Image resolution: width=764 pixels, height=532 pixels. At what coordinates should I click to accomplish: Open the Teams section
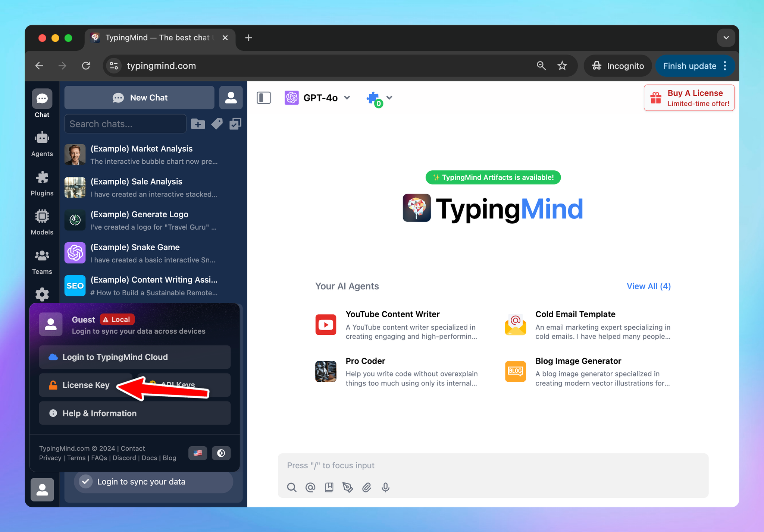[x=42, y=262]
